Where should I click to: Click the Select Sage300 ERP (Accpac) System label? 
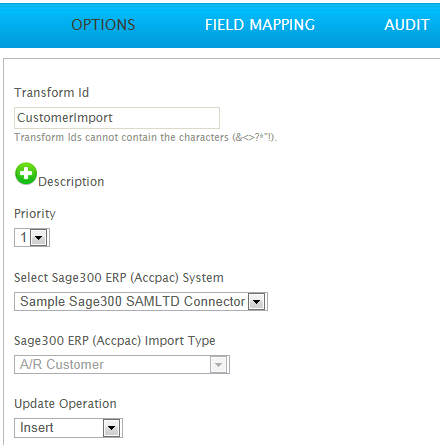click(119, 278)
